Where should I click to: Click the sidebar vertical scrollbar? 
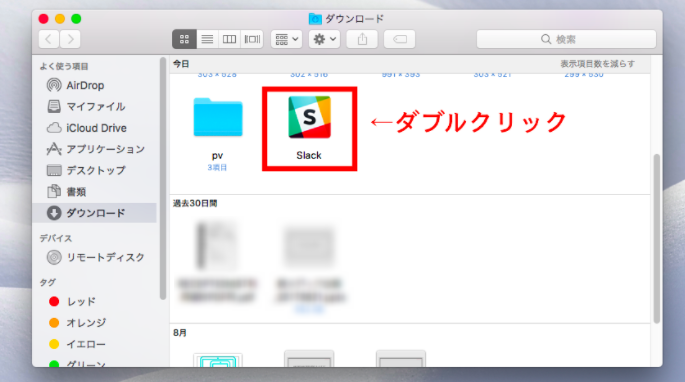[x=163, y=178]
